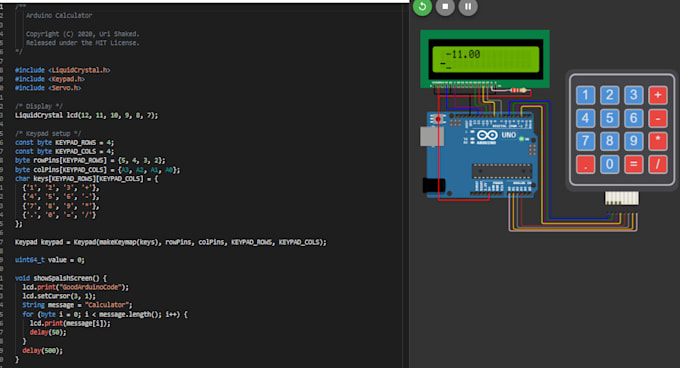Click the Servo.h include line
Screen dimensions: 680x368
[x=48, y=88]
